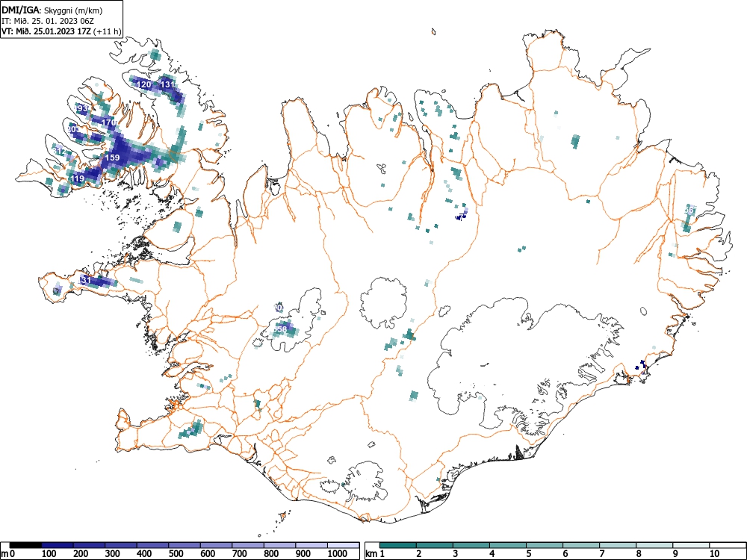Select the 1–2 km dark teal legend swatch

click(398, 545)
